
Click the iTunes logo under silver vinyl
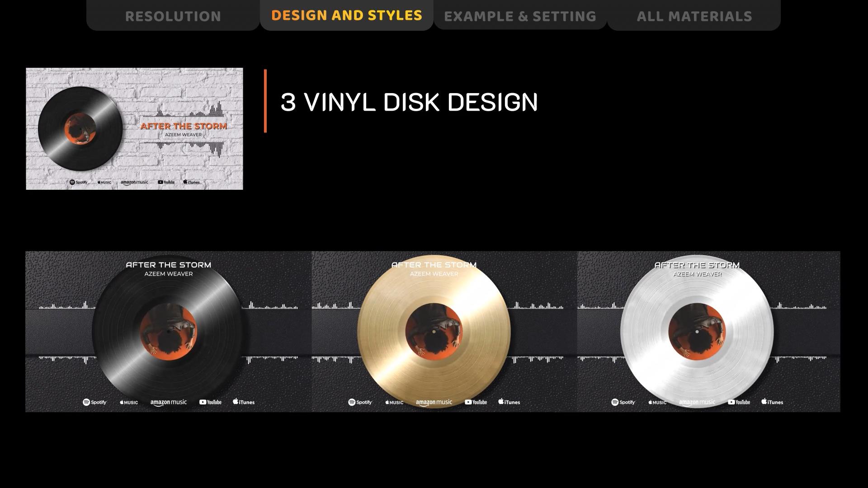[x=772, y=402]
